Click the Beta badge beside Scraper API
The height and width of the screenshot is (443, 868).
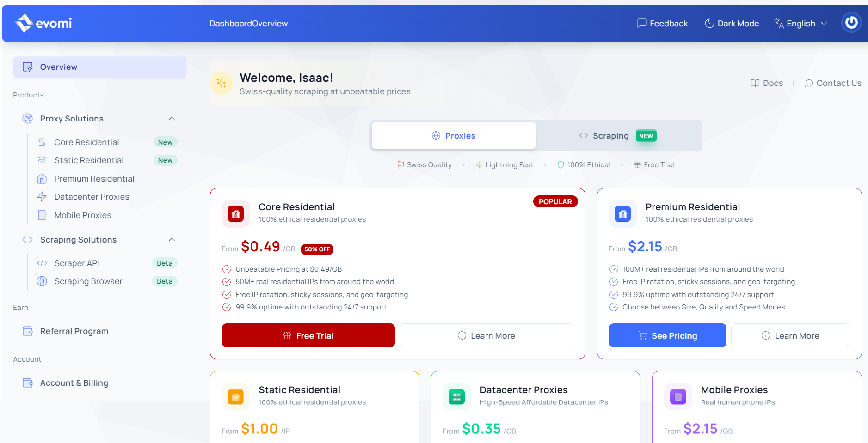[x=165, y=263]
